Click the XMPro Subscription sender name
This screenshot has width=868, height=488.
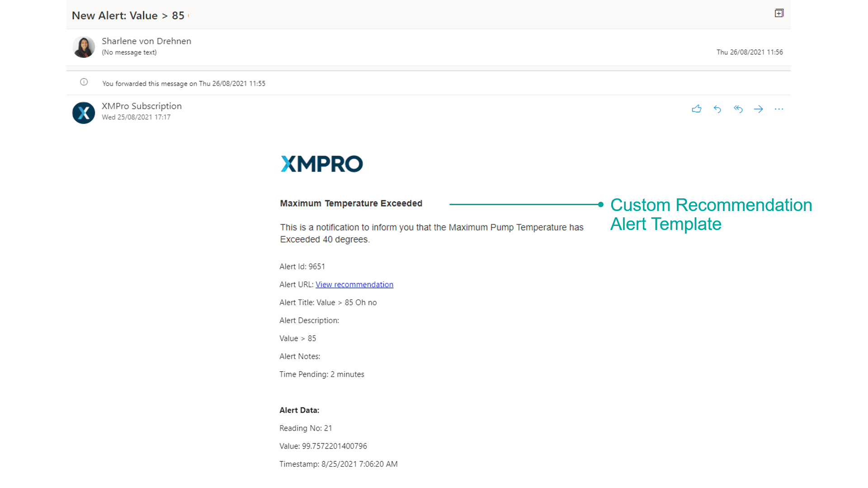(142, 106)
